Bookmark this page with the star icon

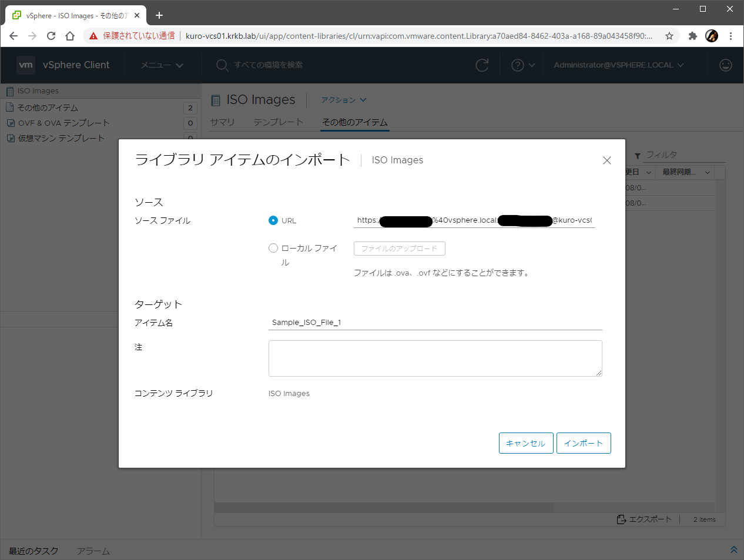point(669,36)
